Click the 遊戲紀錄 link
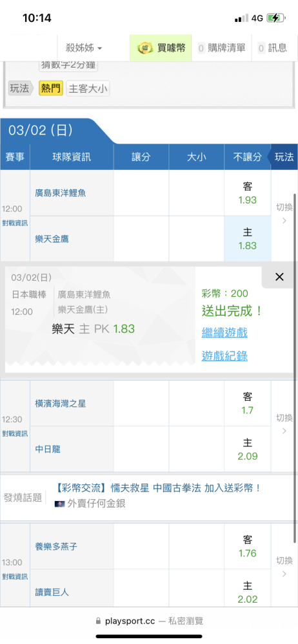 click(x=224, y=355)
